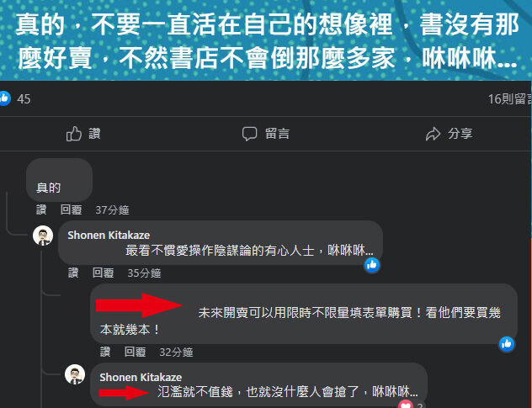Click the post text banner image

click(x=266, y=40)
